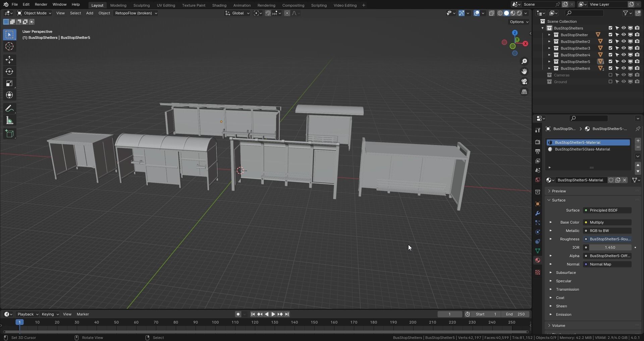
Task: Disable render camera icon for BusStopShelter4
Action: click(x=637, y=55)
